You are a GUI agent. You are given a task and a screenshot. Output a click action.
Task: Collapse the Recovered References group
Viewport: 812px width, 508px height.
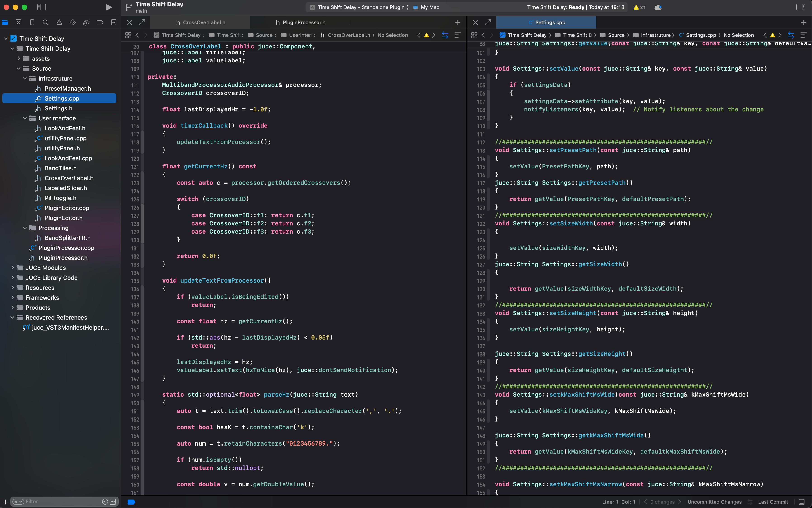12,317
